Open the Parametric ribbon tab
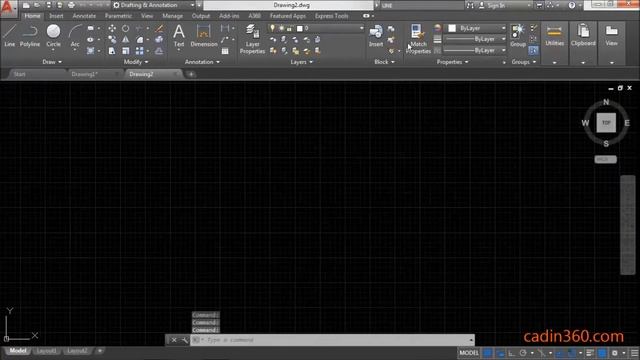Viewport: 640px width, 360px height. [118, 16]
